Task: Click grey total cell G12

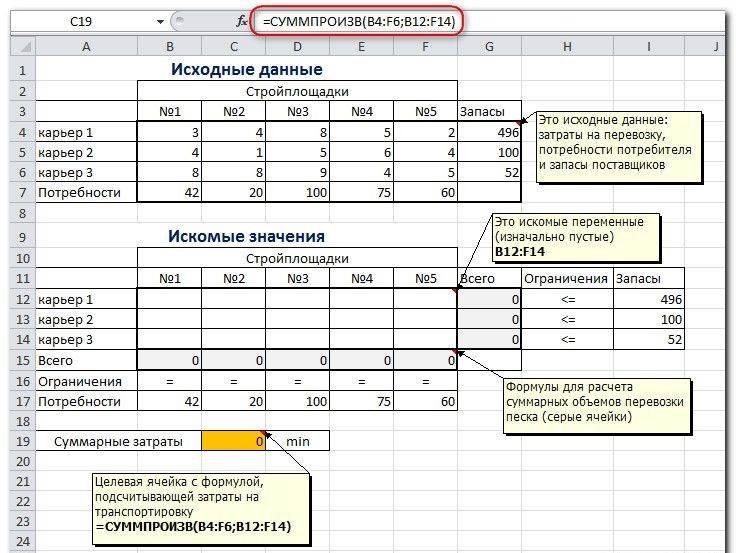Action: (x=489, y=299)
